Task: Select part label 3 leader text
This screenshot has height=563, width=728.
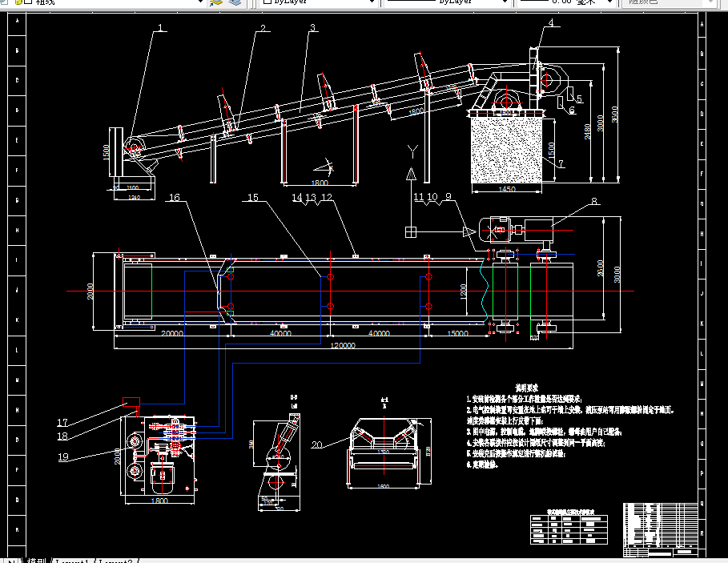Action: pyautogui.click(x=313, y=28)
